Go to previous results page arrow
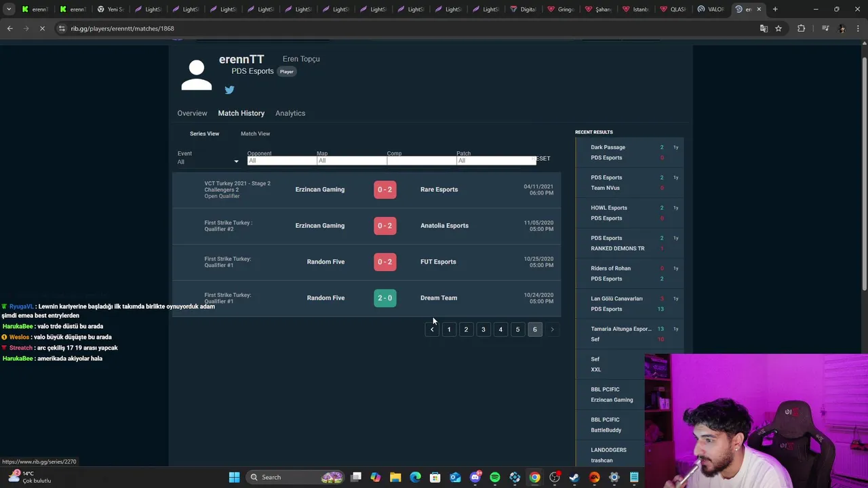The height and width of the screenshot is (488, 868). (x=432, y=329)
